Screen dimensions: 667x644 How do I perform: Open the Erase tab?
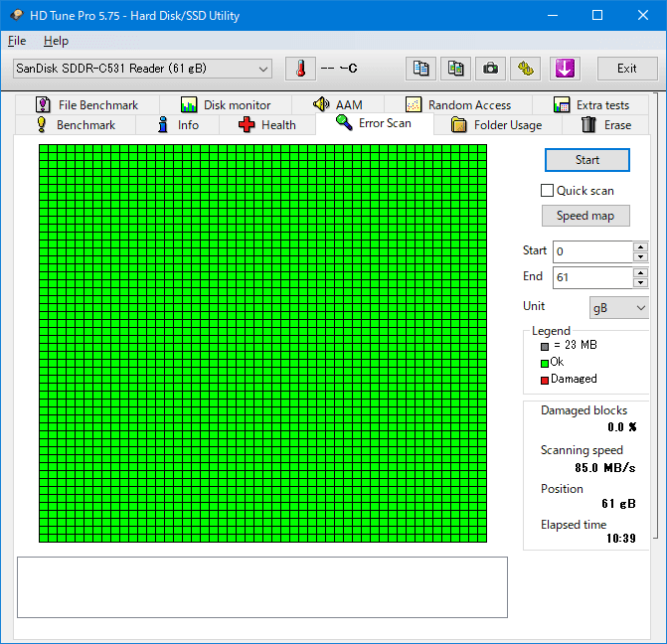pos(605,125)
